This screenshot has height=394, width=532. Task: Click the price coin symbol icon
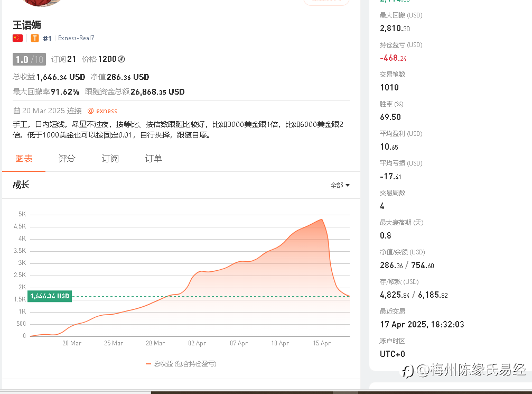tap(121, 59)
